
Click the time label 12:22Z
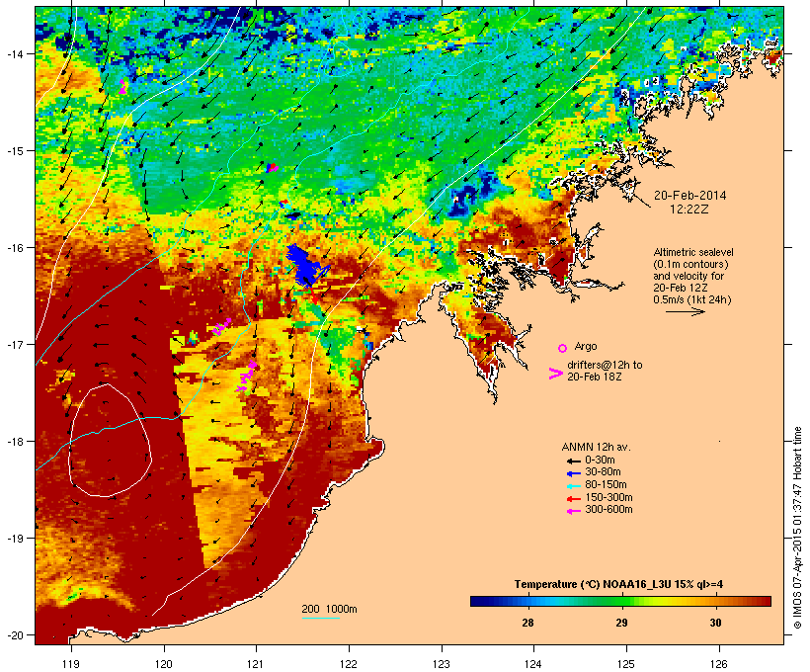689,210
